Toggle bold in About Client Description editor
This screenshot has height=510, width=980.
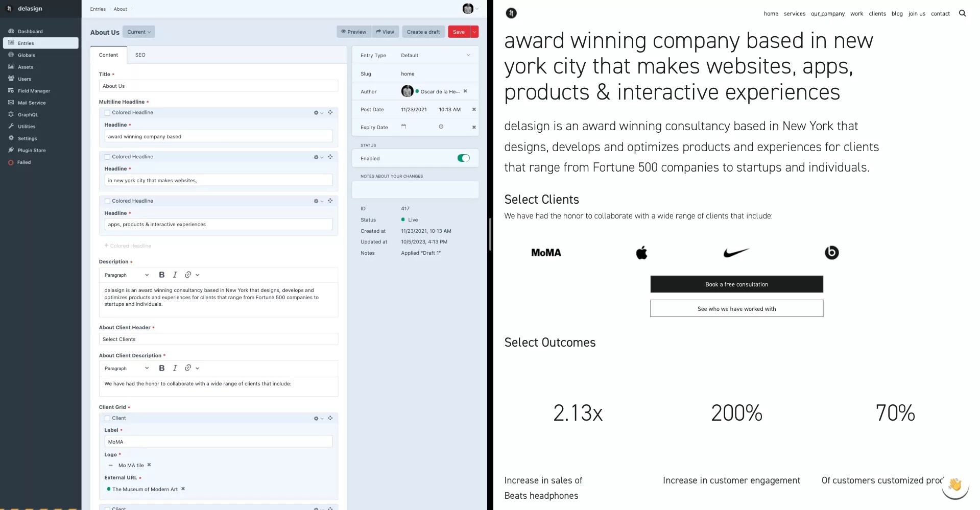[x=162, y=368]
